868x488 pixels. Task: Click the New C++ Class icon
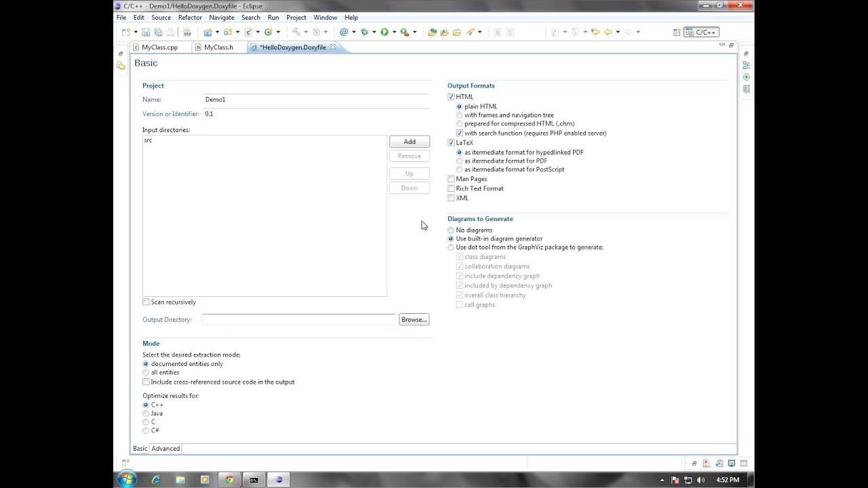pos(269,32)
